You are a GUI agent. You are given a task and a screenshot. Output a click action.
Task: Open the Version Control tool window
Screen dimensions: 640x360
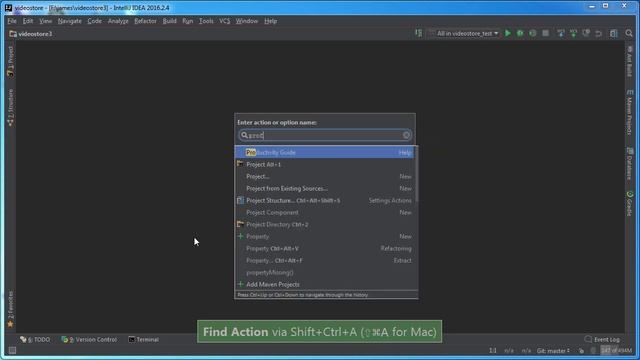(x=89, y=340)
